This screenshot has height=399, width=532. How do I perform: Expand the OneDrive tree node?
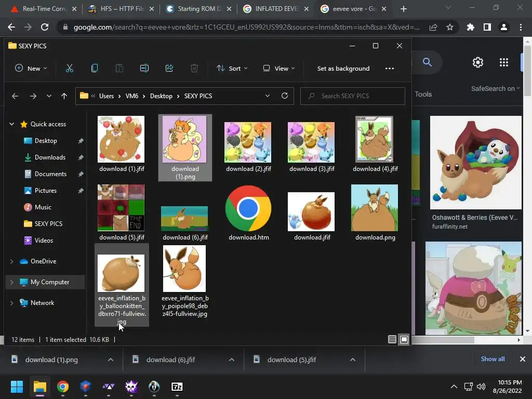coord(11,261)
